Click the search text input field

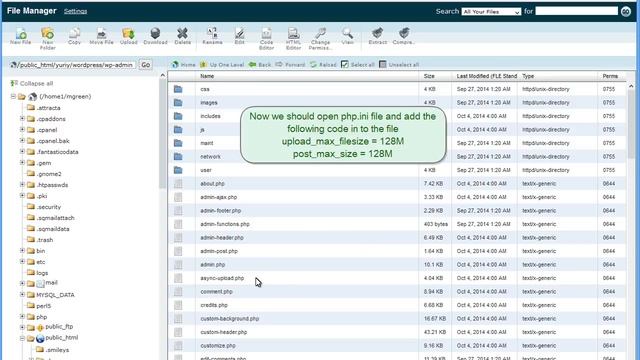tap(576, 11)
